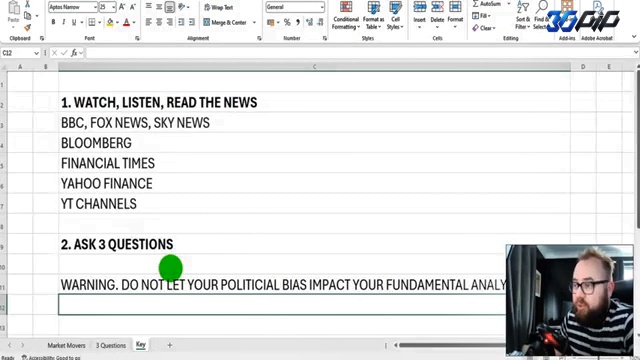The width and height of the screenshot is (640, 360).
Task: Select column D header
Action: (x=583, y=67)
